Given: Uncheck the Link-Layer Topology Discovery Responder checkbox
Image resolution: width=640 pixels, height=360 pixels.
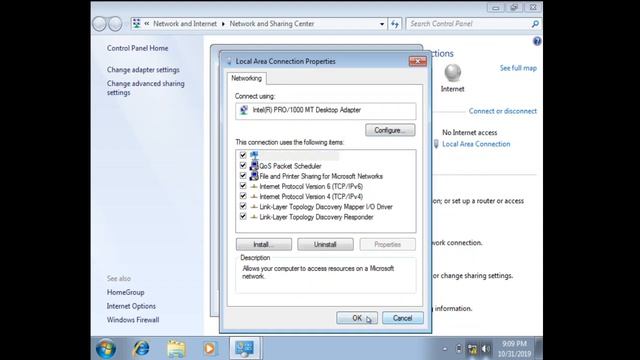Looking at the screenshot, I should click(243, 216).
